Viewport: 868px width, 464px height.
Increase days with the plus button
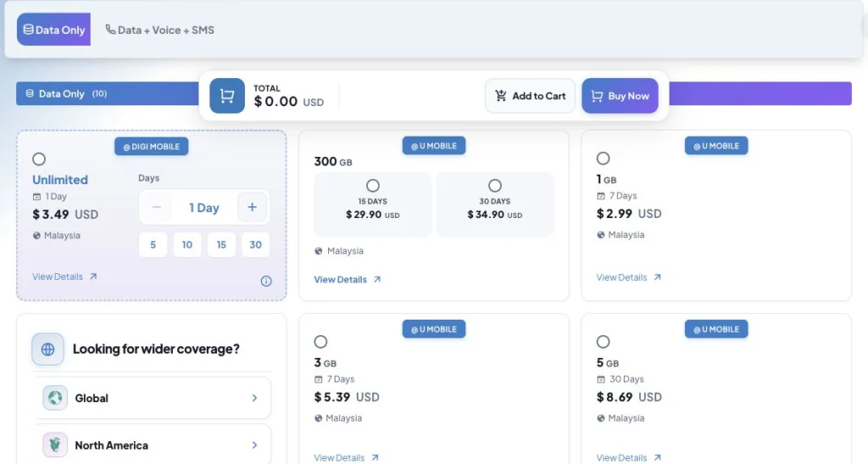(252, 207)
